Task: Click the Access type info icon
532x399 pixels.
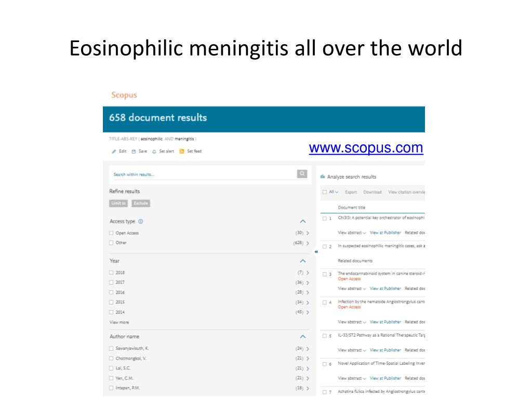Action: (141, 221)
